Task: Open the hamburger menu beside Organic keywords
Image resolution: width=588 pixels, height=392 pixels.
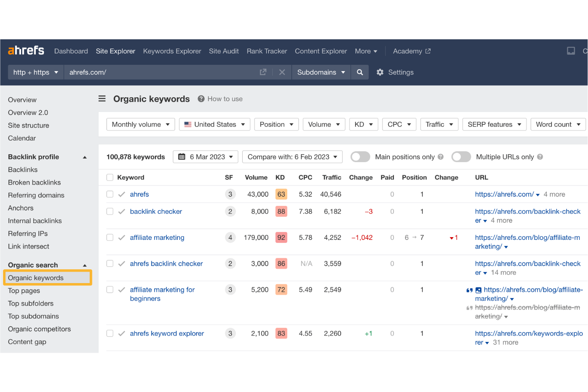Action: point(102,98)
